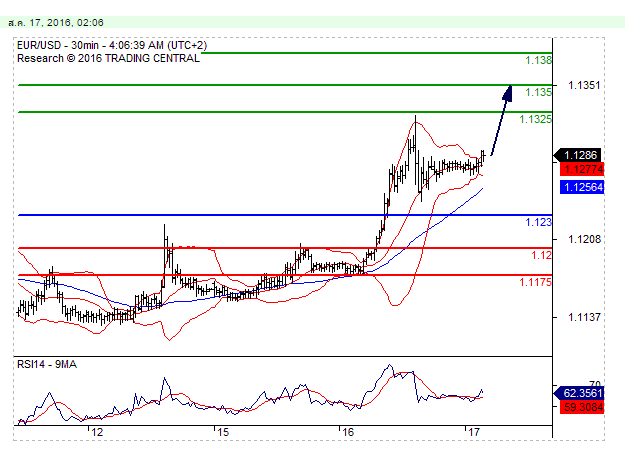The image size is (625, 464).
Task: Click the red 1.12774 price tag
Action: pyautogui.click(x=582, y=169)
